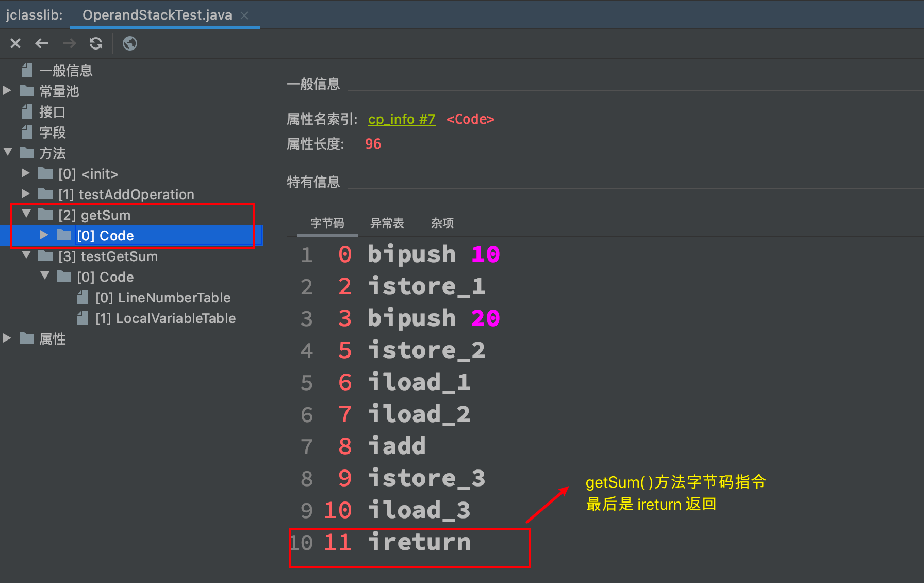
Task: Select the [1] testAddOperation row
Action: coord(126,195)
